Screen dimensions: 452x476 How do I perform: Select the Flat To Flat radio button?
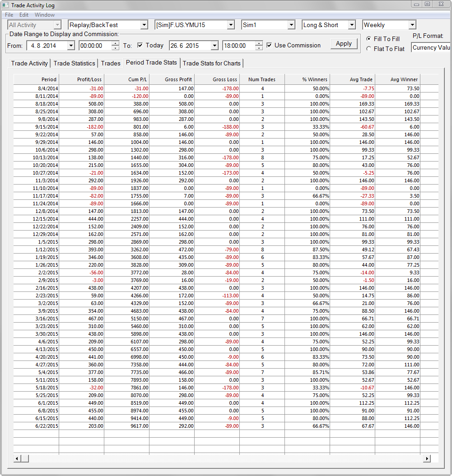(368, 49)
